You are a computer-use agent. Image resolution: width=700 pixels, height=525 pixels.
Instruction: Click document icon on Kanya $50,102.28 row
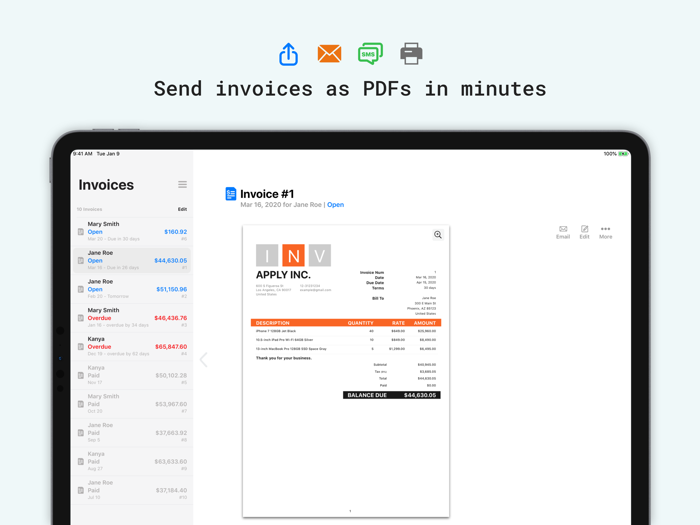pyautogui.click(x=81, y=375)
